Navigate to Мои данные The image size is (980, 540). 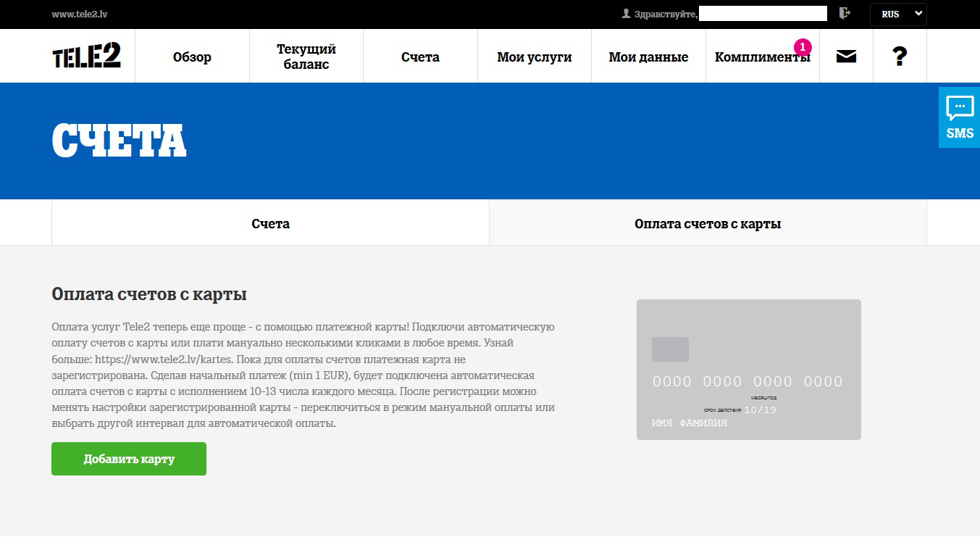(648, 57)
